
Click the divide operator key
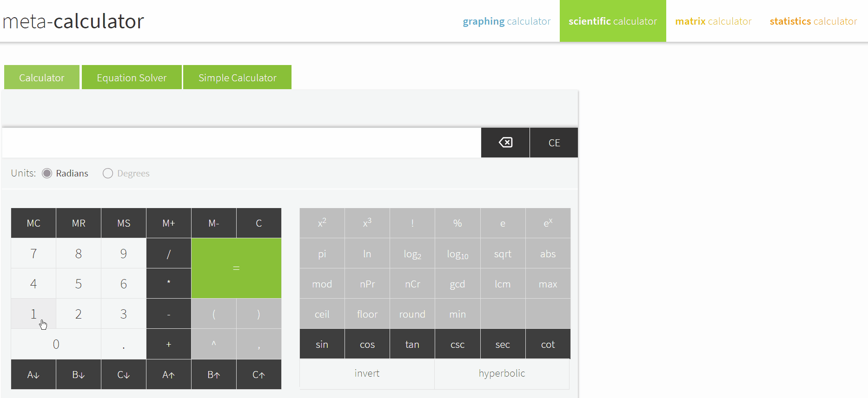pyautogui.click(x=169, y=254)
